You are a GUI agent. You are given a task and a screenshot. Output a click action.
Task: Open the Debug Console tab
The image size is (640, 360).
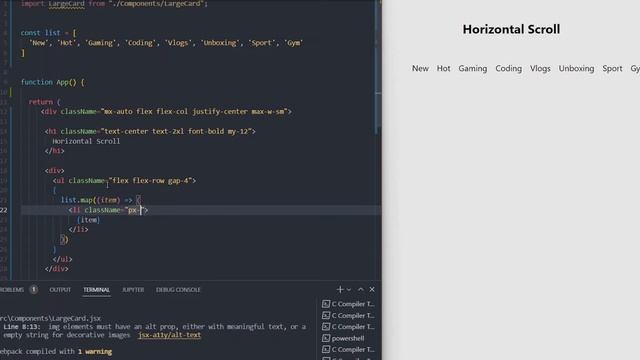tap(178, 289)
